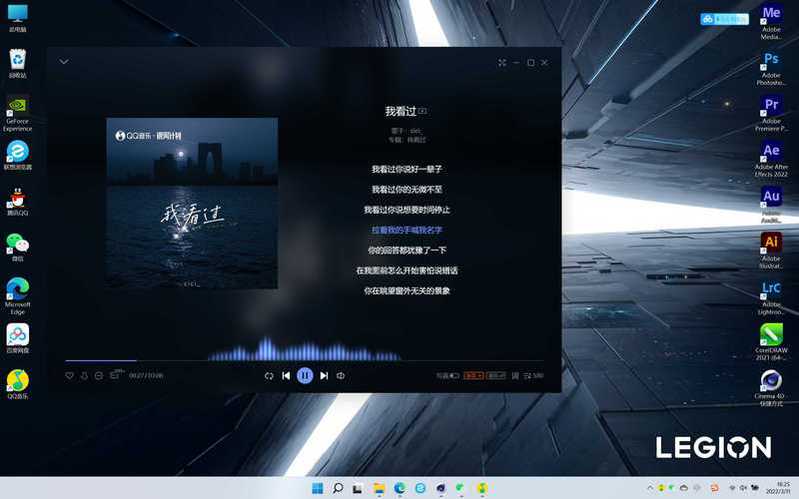Skip to the next track
This screenshot has height=499, width=799.
(x=324, y=376)
